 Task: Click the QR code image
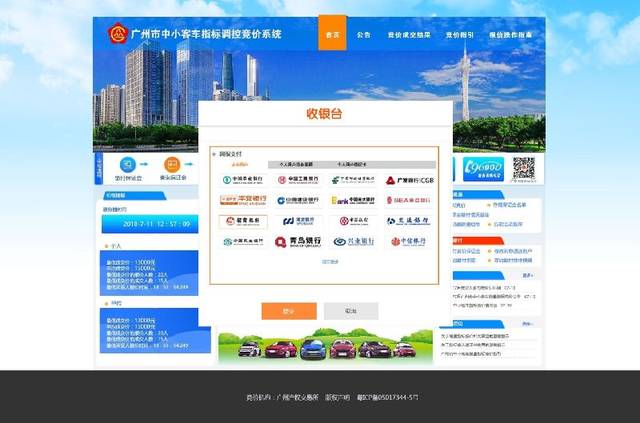[524, 168]
